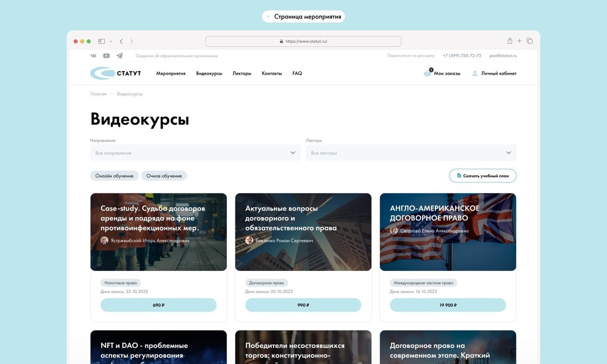Open Мои заказы link
The image size is (607, 364).
point(447,73)
